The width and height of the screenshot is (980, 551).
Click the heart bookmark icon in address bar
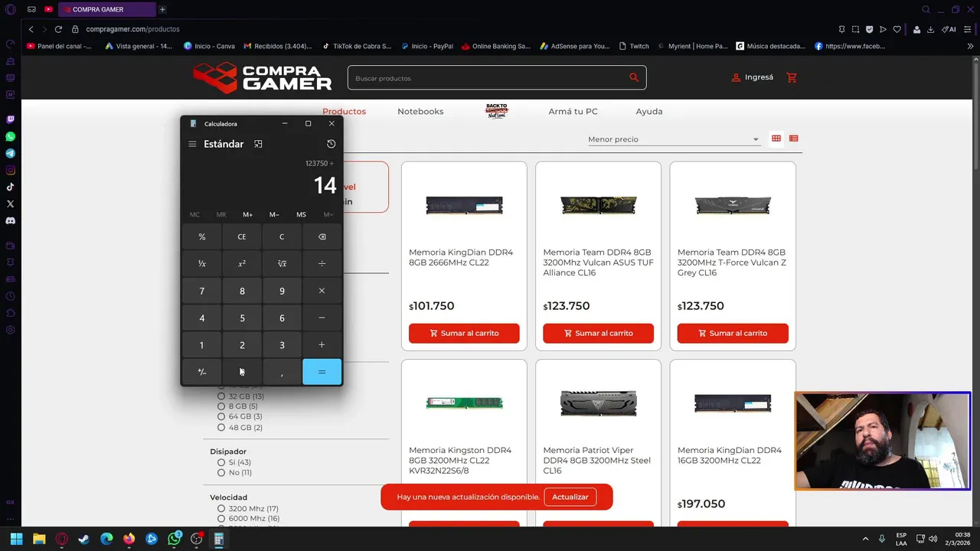[897, 29]
